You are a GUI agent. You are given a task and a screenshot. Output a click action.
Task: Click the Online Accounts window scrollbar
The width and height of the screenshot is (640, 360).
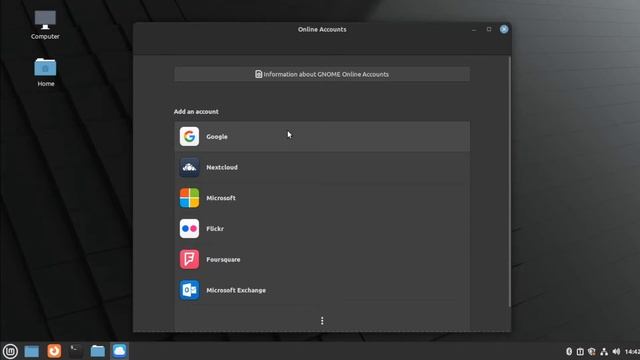coord(509,182)
